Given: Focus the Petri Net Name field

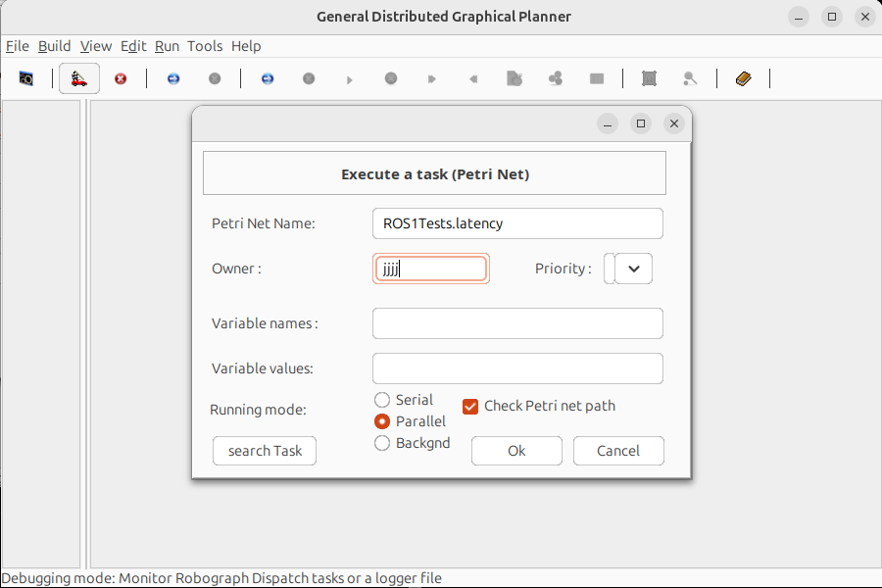Looking at the screenshot, I should point(517,223).
